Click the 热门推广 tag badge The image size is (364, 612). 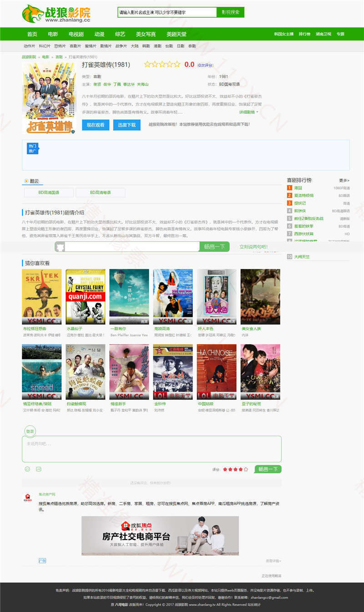click(x=32, y=148)
